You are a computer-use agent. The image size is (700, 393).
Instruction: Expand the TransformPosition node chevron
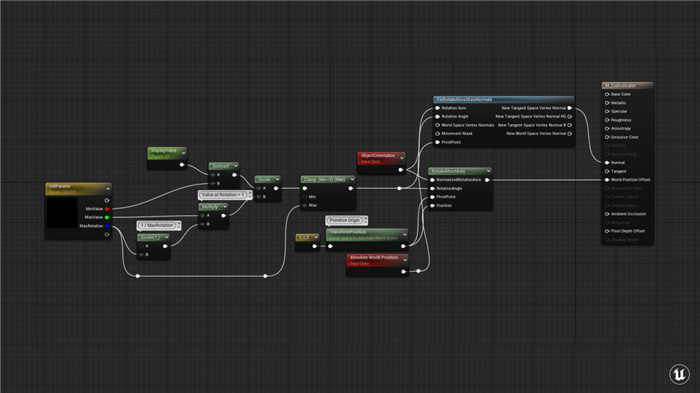tap(404, 234)
